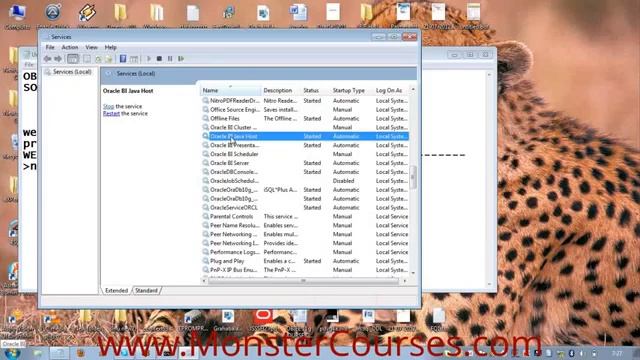Switch to the Extended tab
This screenshot has height=360, width=640.
[116, 291]
